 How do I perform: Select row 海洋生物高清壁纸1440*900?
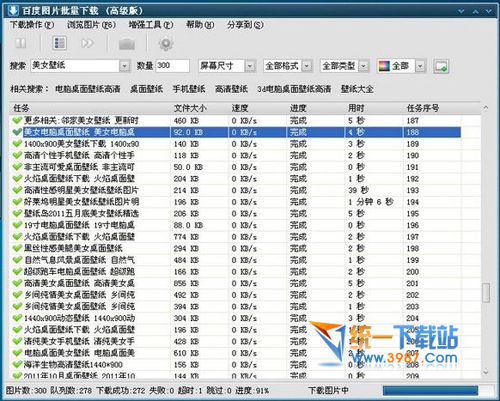[x=236, y=364]
